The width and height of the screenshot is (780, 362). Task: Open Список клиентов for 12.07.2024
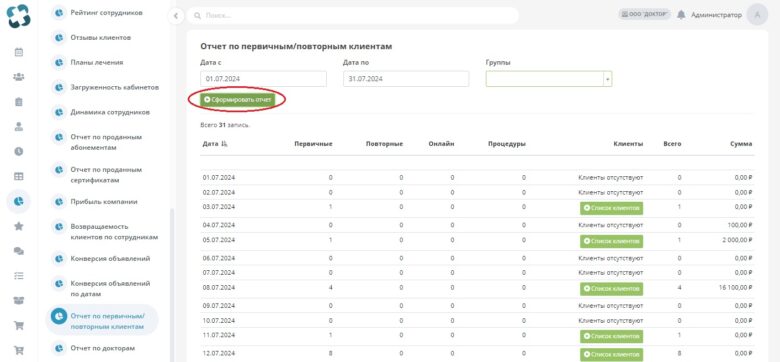[611, 355]
